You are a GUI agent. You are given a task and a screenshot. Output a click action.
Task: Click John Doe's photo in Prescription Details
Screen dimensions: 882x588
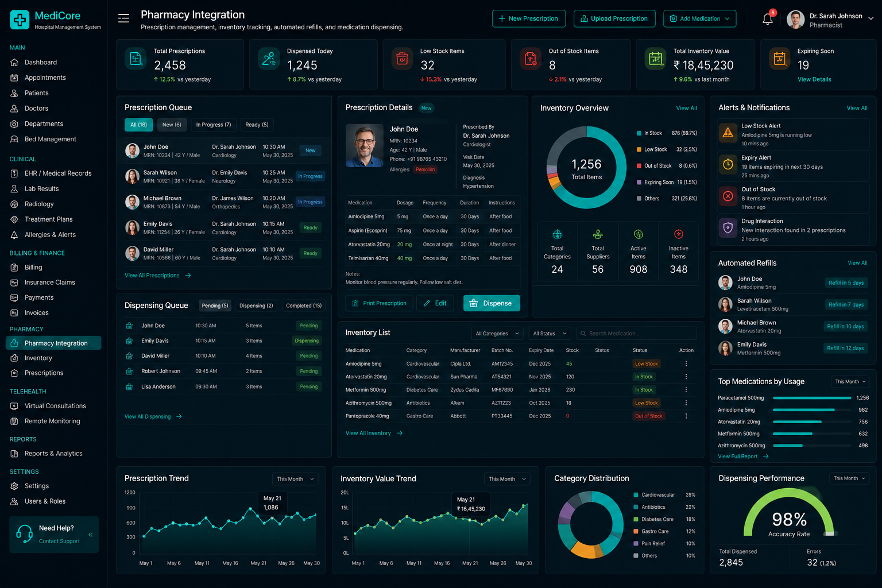(x=365, y=145)
